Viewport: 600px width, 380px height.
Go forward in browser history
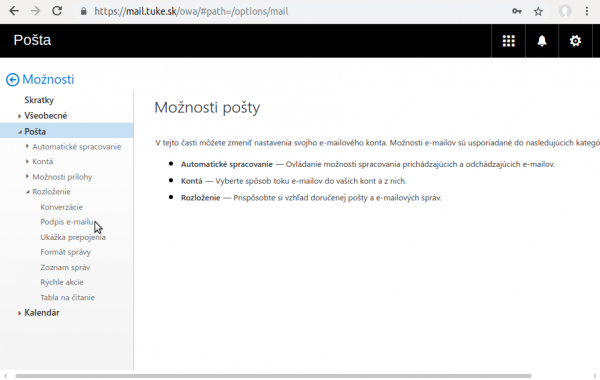35,11
